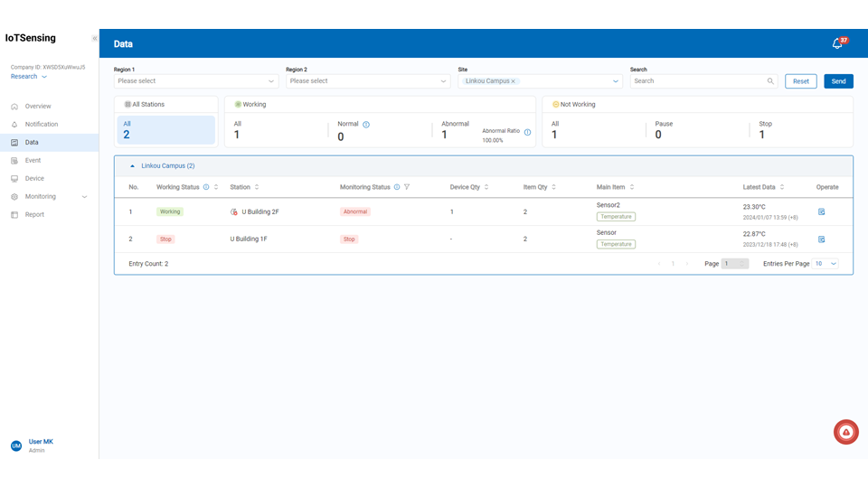
Task: Click the Send button
Action: [838, 81]
